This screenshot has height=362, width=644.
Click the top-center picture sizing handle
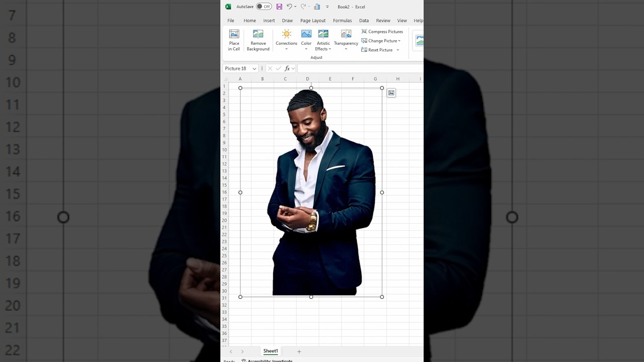coord(311,88)
